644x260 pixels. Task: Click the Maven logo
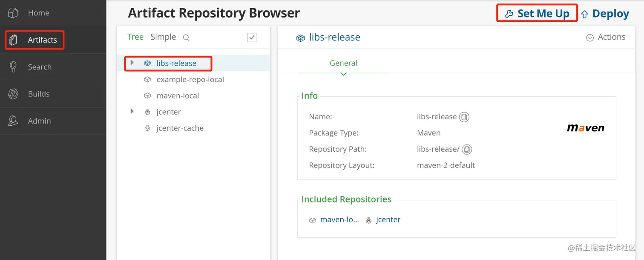pyautogui.click(x=585, y=128)
